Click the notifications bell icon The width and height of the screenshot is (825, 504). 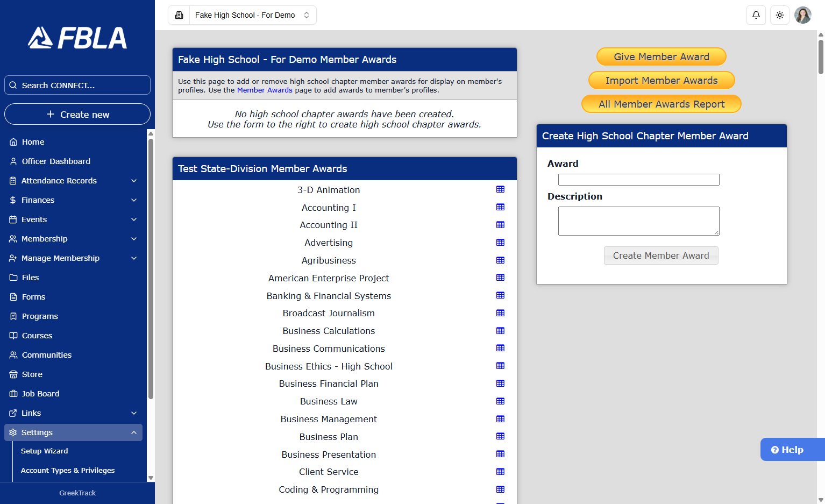click(x=756, y=15)
